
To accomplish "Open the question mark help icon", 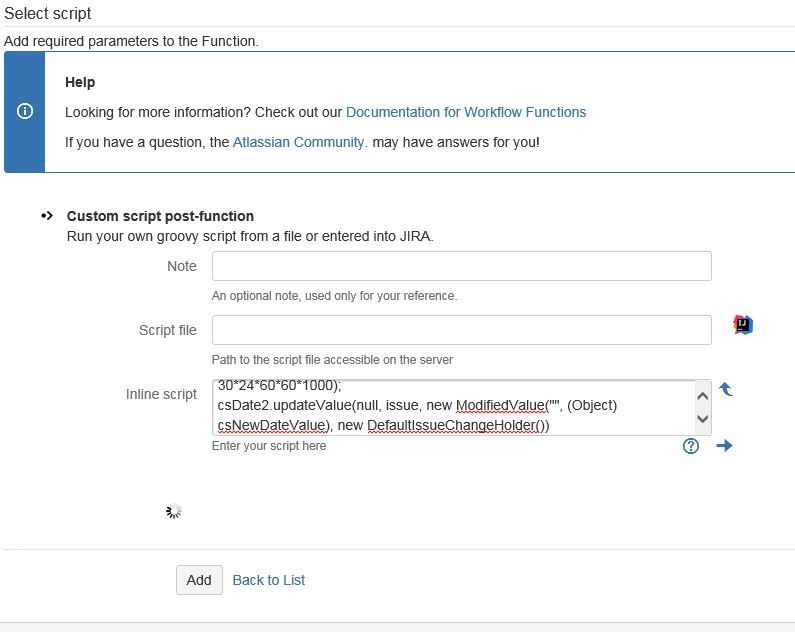I will (691, 446).
